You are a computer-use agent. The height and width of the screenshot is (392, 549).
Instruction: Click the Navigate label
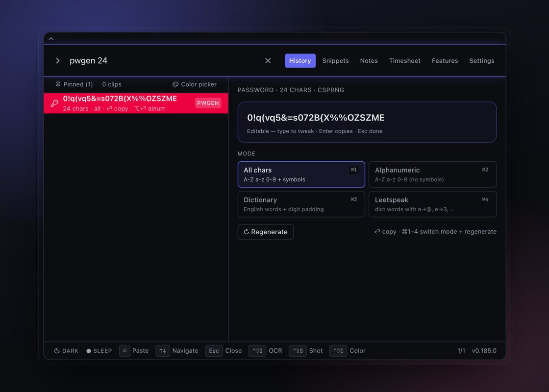185,351
